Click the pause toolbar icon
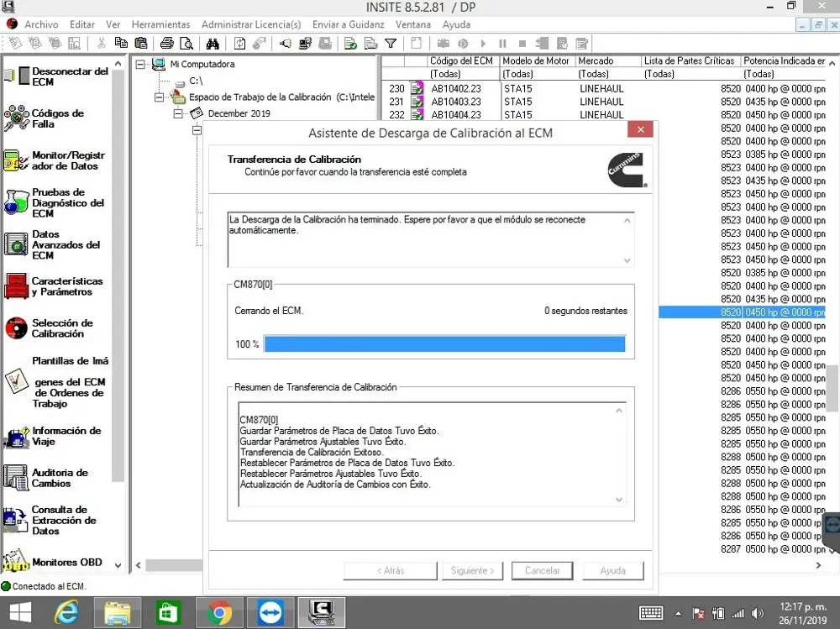840x629 pixels. 502,44
